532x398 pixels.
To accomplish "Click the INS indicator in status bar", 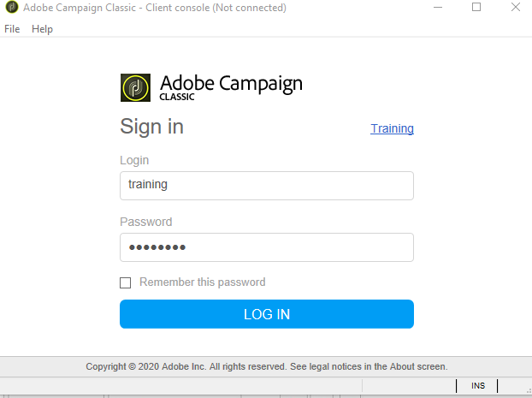I will 478,386.
